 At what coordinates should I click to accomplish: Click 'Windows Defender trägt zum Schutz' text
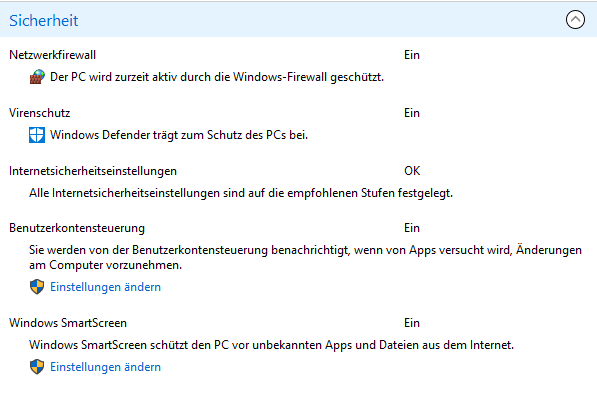tap(179, 135)
